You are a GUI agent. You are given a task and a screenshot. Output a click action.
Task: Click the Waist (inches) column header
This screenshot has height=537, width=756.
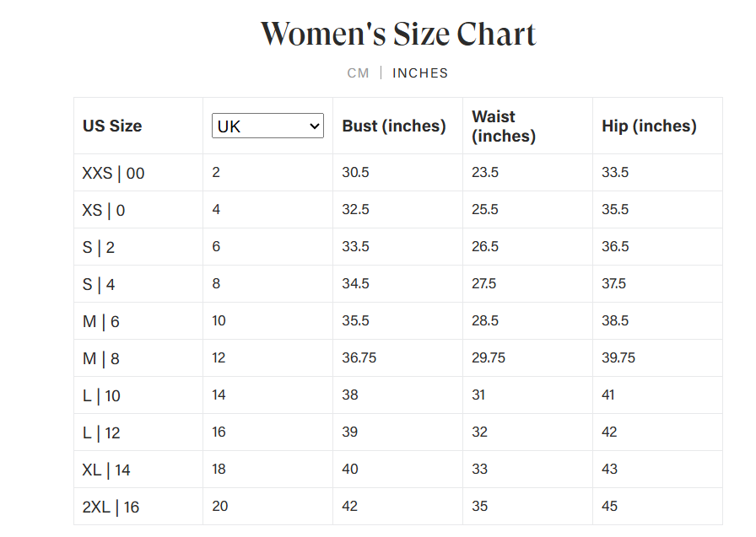click(x=503, y=126)
